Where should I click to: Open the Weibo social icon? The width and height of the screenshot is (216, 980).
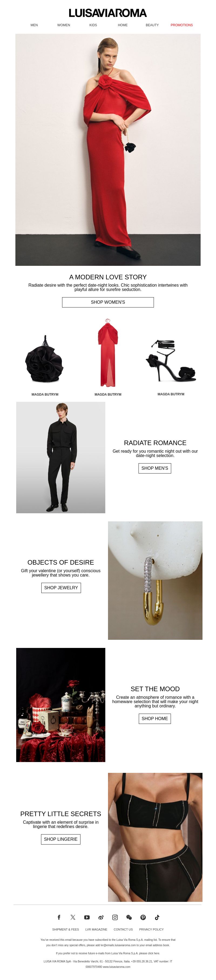tap(101, 917)
